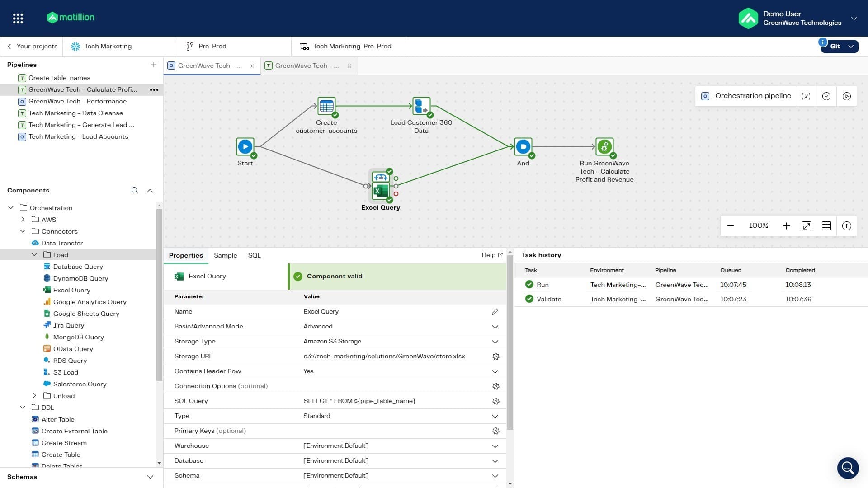View canvas info via the info icon
The width and height of the screenshot is (868, 488).
(x=846, y=226)
